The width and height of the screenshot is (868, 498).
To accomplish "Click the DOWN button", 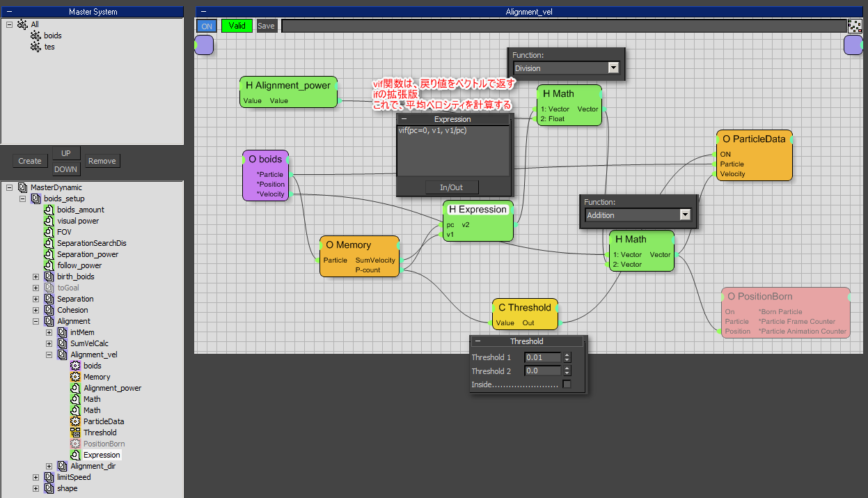I will (x=66, y=169).
